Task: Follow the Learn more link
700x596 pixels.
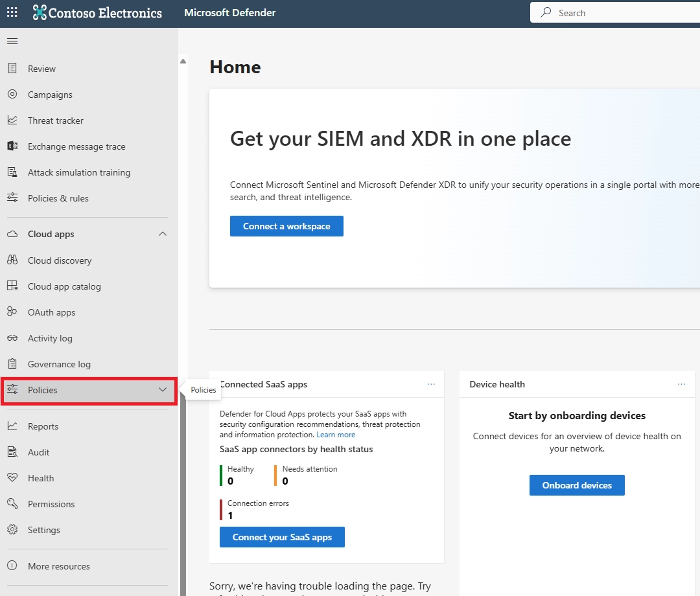Action: (336, 435)
